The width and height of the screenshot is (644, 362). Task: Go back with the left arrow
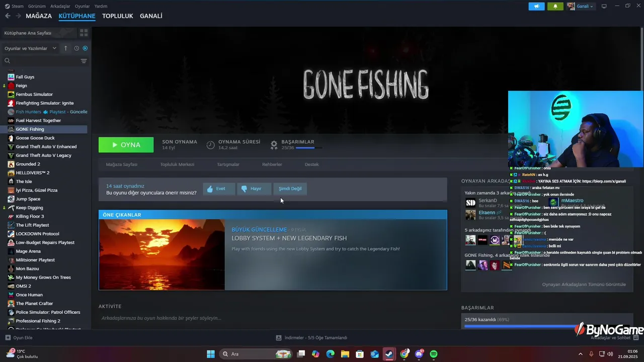coord(8,16)
